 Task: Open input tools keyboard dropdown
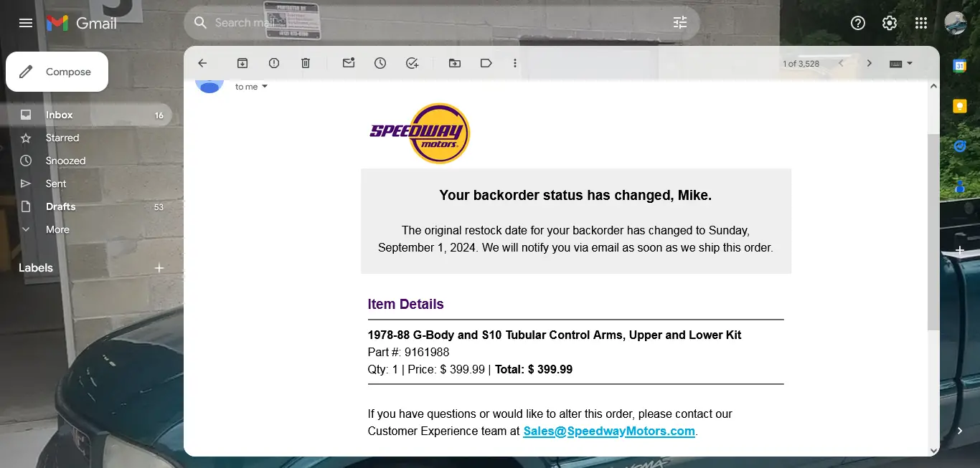coord(901,63)
